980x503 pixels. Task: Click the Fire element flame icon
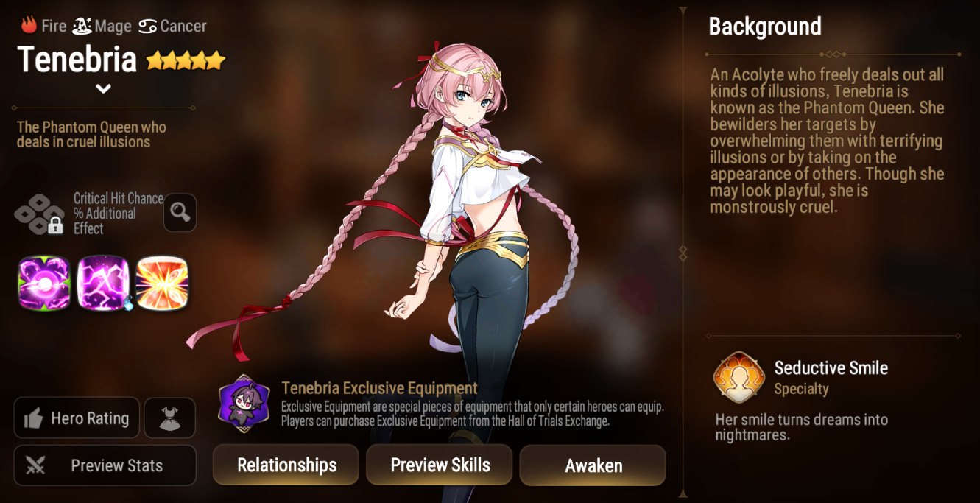point(29,26)
